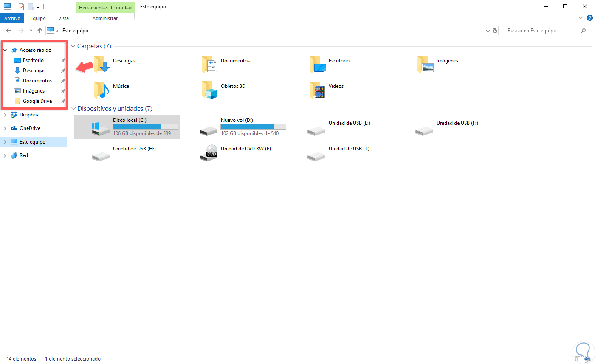The width and height of the screenshot is (595, 364).
Task: Click the "102 GB disponibles de 540" text
Action: (x=250, y=133)
